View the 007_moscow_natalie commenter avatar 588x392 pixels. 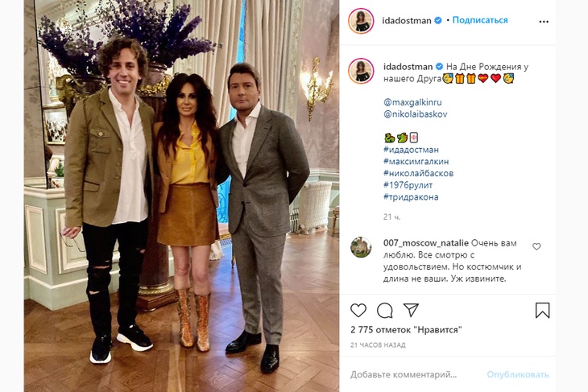(x=361, y=247)
